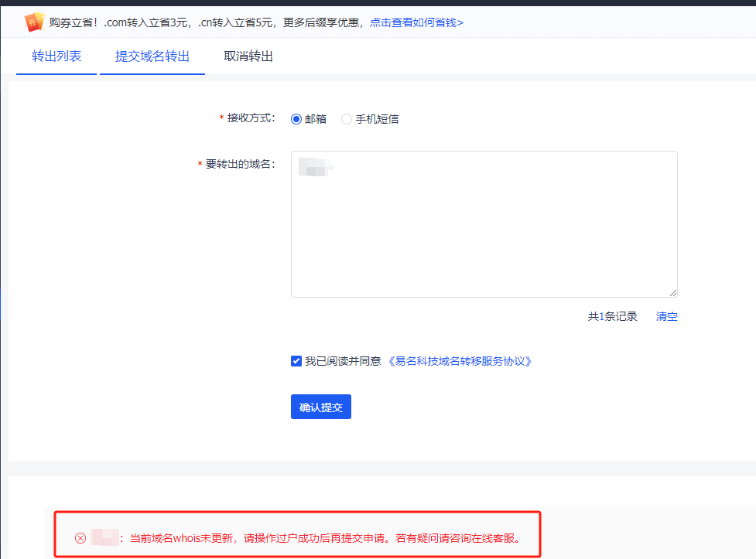Uncheck the 我已阅读并同意 agreement checkbox
Image resolution: width=756 pixels, height=559 pixels.
point(296,361)
